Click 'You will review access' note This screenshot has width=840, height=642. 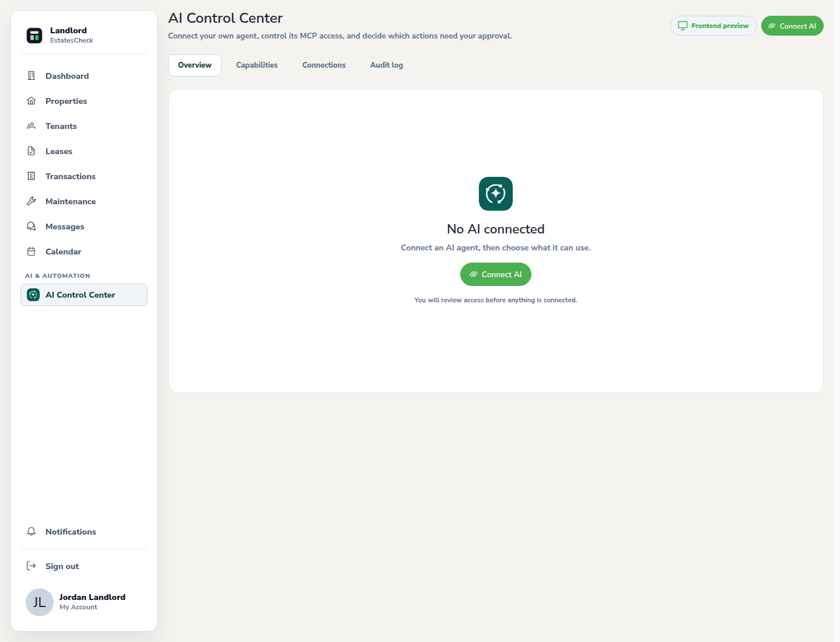(x=496, y=300)
